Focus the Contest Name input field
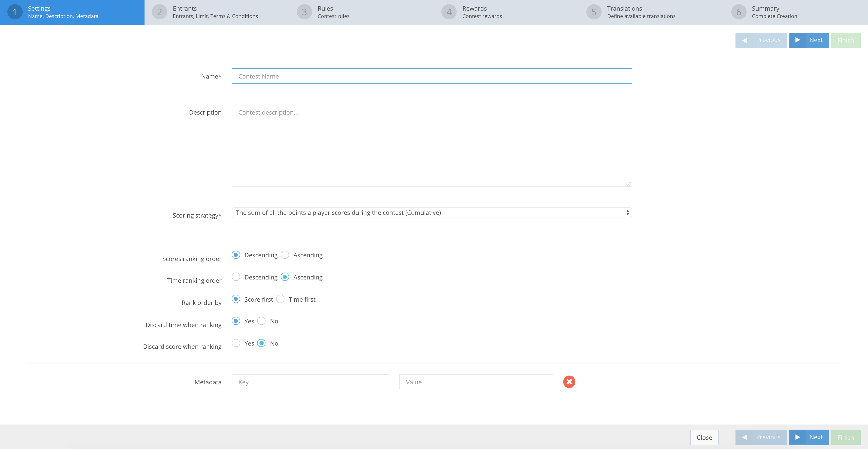 pos(431,76)
